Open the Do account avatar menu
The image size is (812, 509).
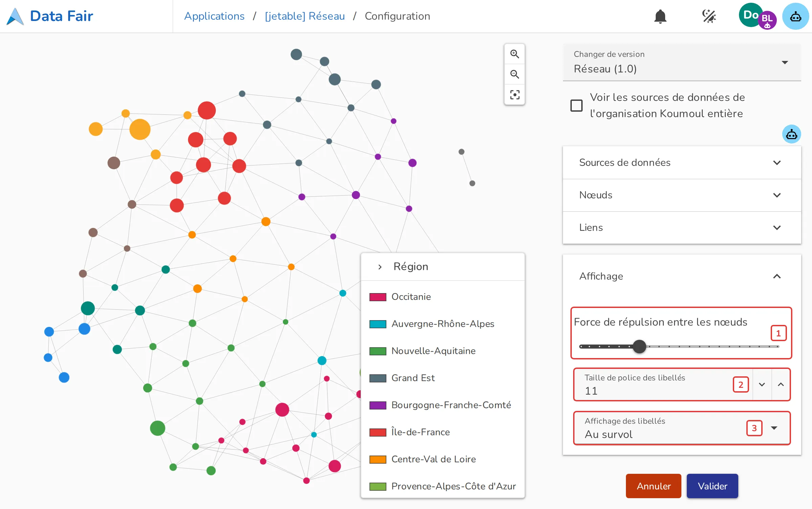(x=751, y=15)
